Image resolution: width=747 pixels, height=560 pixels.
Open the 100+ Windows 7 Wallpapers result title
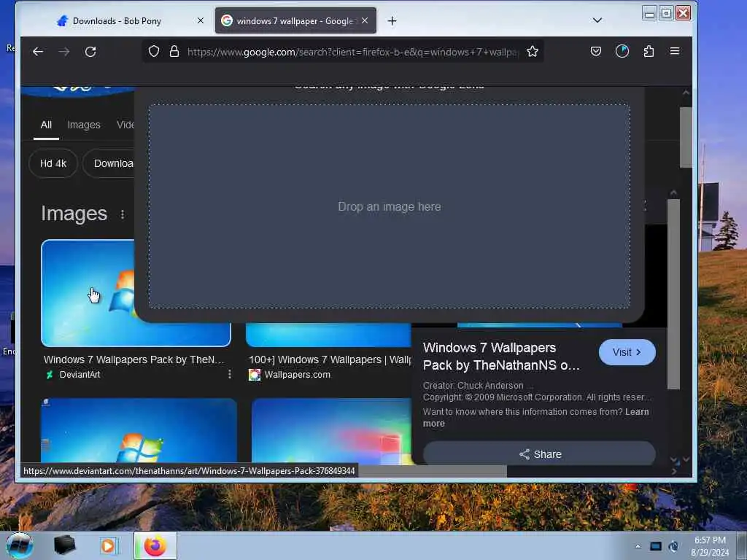pyautogui.click(x=330, y=359)
